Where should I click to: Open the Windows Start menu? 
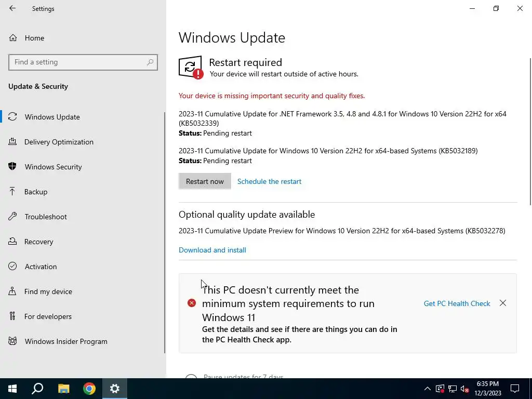(12, 389)
